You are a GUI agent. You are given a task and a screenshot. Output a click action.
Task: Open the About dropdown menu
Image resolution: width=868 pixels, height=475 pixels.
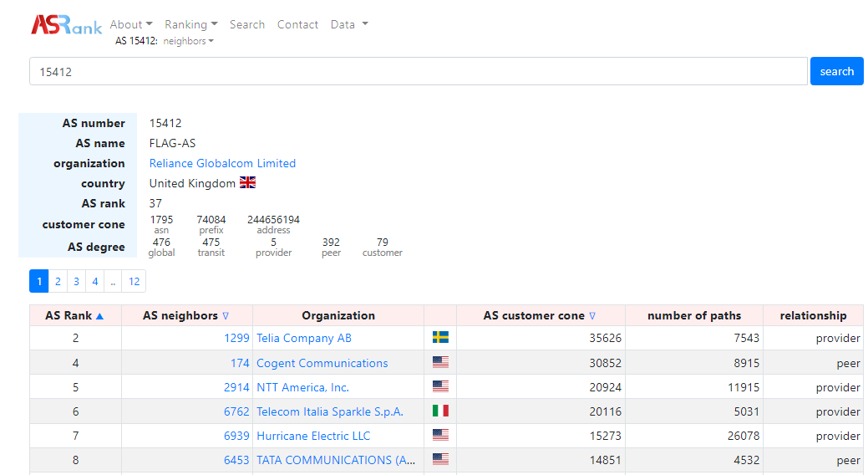131,24
